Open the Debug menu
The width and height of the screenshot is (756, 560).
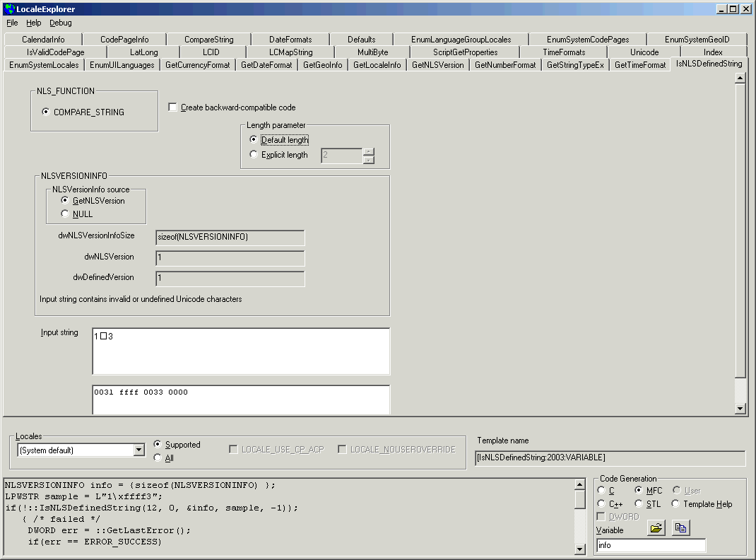(61, 23)
